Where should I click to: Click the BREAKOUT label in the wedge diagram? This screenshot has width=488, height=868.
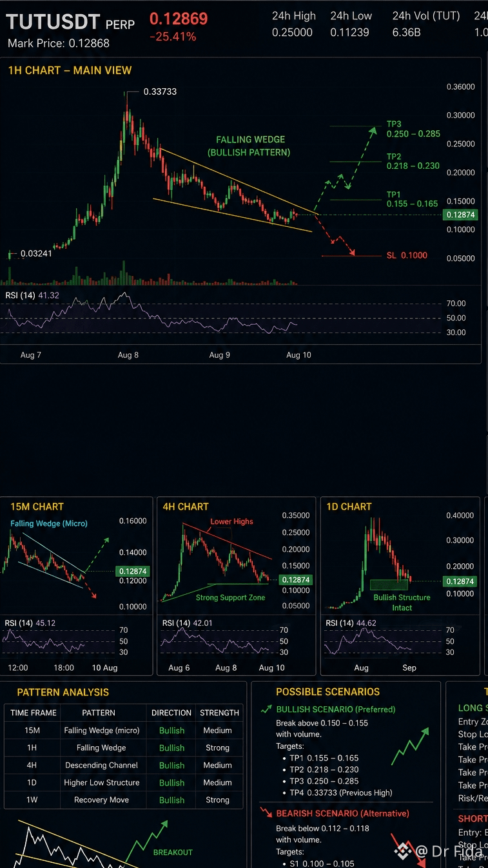[x=173, y=852]
